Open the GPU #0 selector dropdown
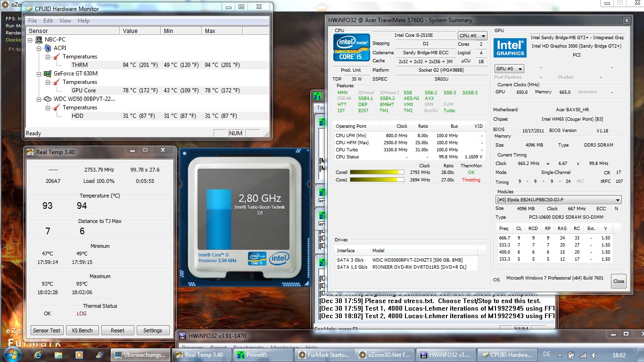Image resolution: width=644 pixels, height=362 pixels. tap(509, 69)
